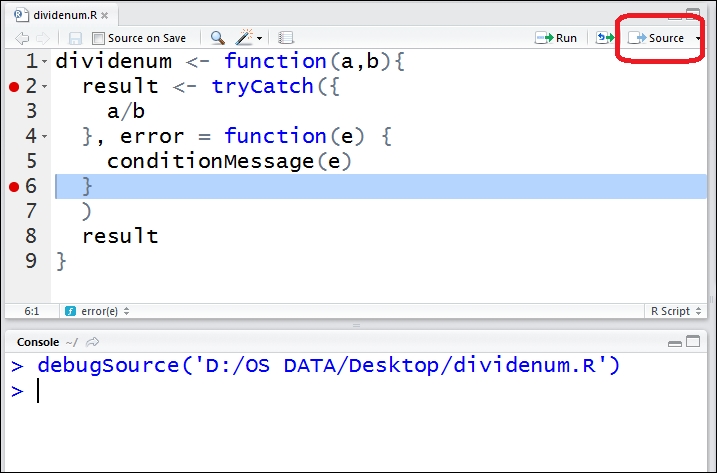Click the go forward arrow icon
Viewport: 717px width, 473px height.
[43, 38]
